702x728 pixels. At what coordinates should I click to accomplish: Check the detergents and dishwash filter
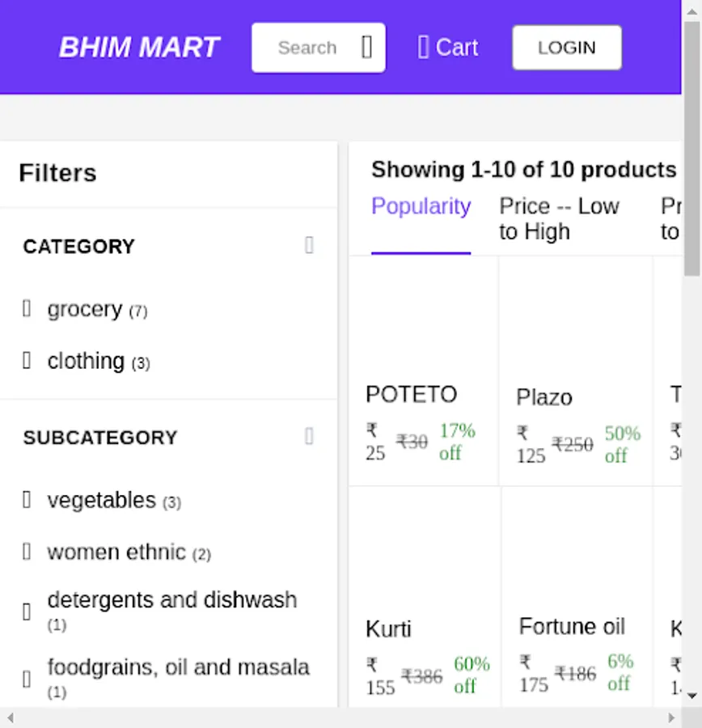coord(27,612)
